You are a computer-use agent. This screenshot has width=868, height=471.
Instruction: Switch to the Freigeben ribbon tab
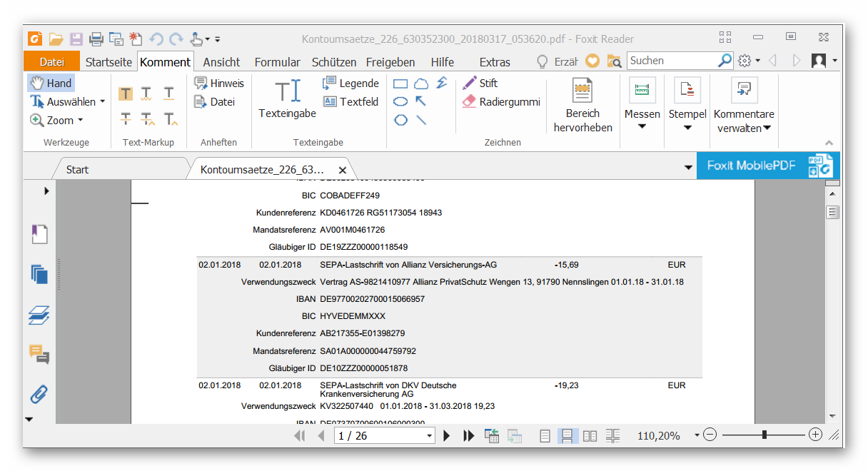(390, 62)
